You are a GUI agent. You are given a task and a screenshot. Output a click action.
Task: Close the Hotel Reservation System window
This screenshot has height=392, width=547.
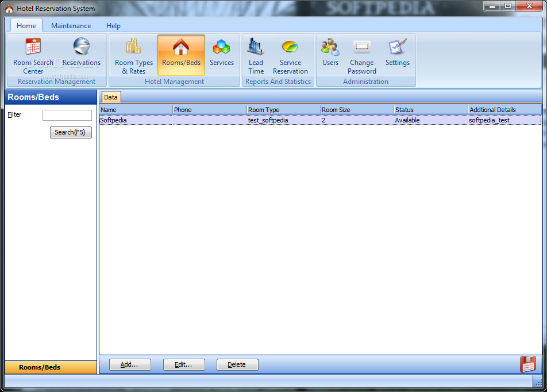pos(529,6)
